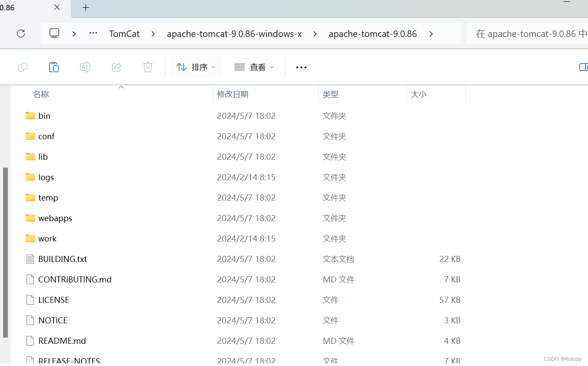This screenshot has width=588, height=366.
Task: Click the TomCat breadcrumb
Action: coord(124,34)
